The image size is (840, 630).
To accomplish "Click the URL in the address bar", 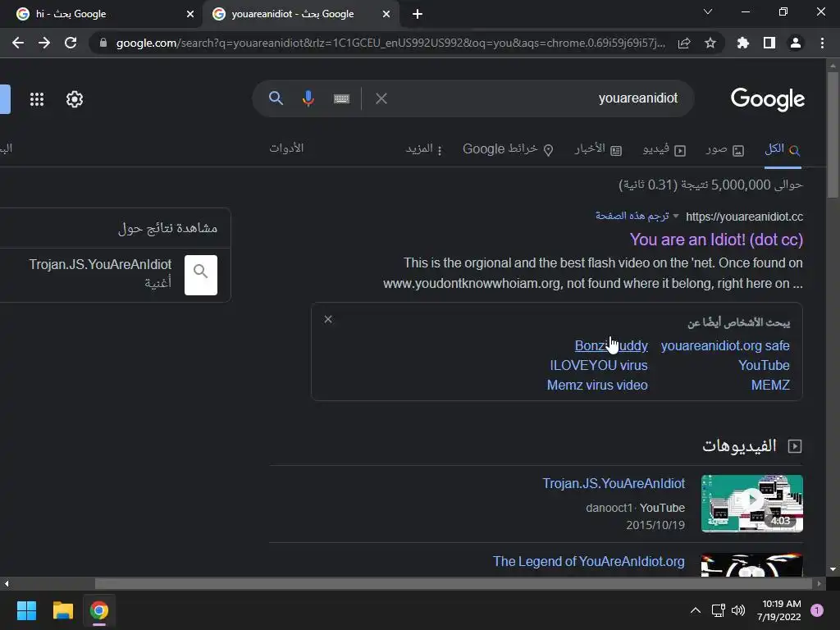I will (390, 43).
